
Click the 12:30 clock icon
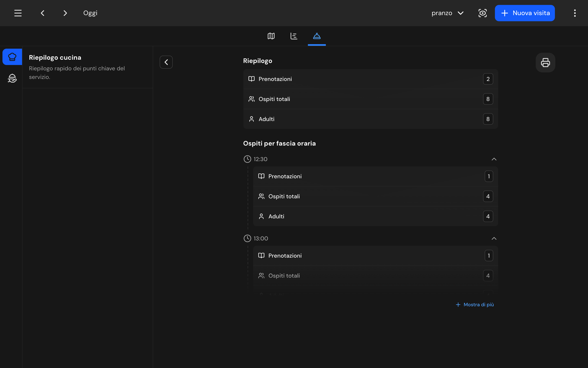pos(247,159)
